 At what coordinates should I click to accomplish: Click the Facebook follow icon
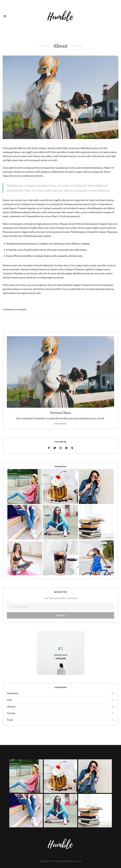[49, 448]
